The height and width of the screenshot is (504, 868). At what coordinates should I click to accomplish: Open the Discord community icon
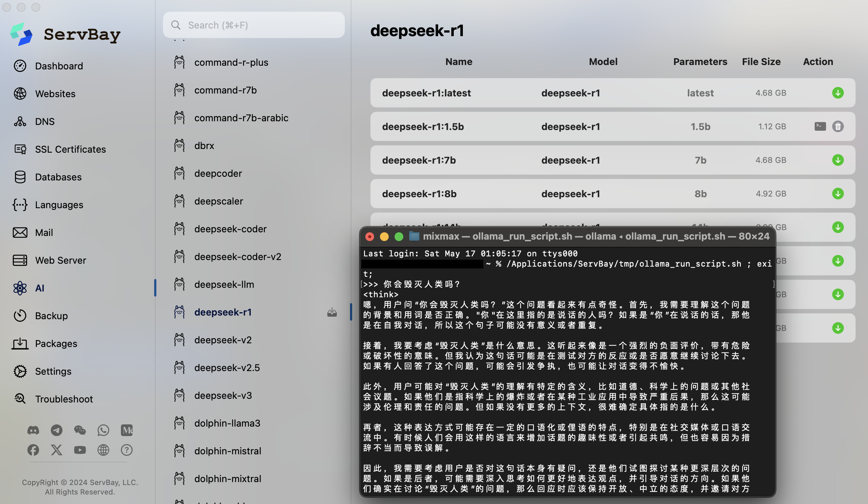point(33,430)
